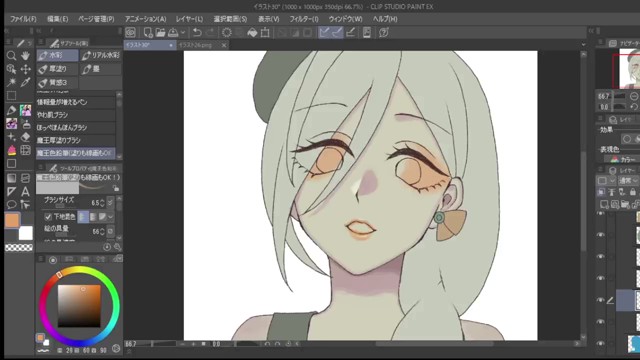This screenshot has height=360, width=640.
Task: Select the rectangular Selection area tool
Action: 11,96
